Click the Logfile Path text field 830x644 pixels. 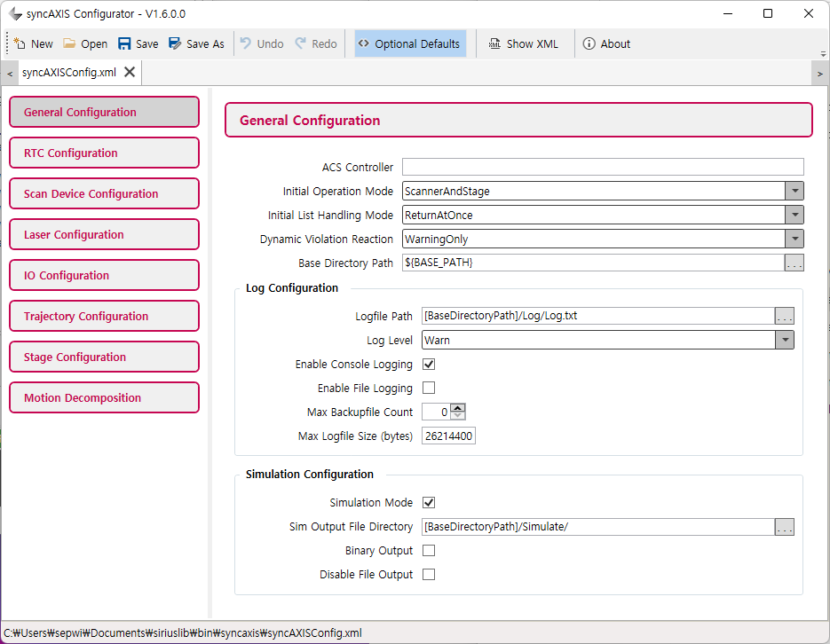(598, 316)
